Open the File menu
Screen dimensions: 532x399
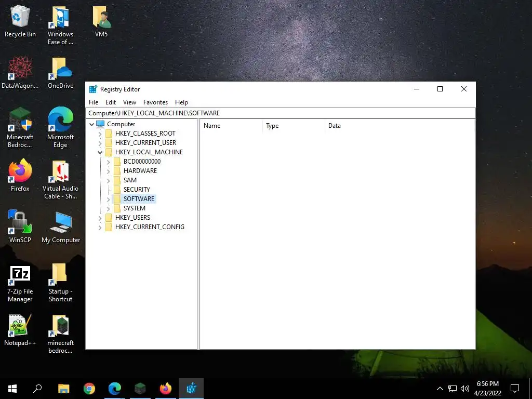pos(94,102)
